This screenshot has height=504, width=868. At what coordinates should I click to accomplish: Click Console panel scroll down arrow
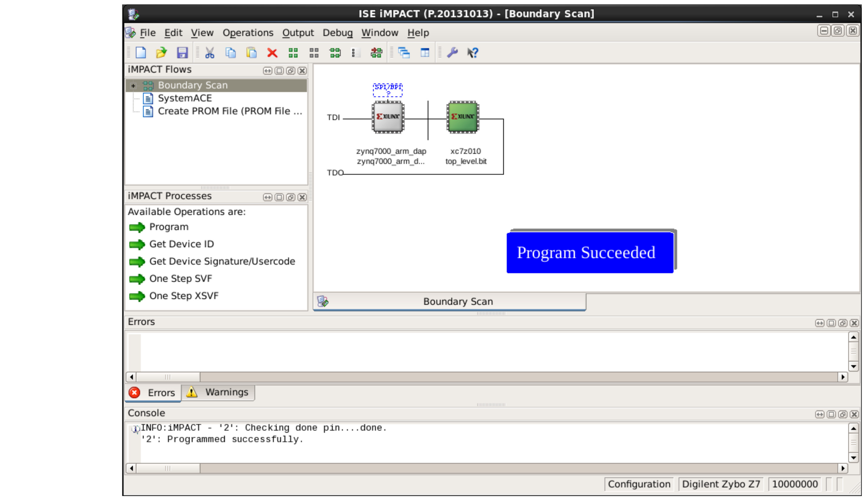click(x=854, y=458)
